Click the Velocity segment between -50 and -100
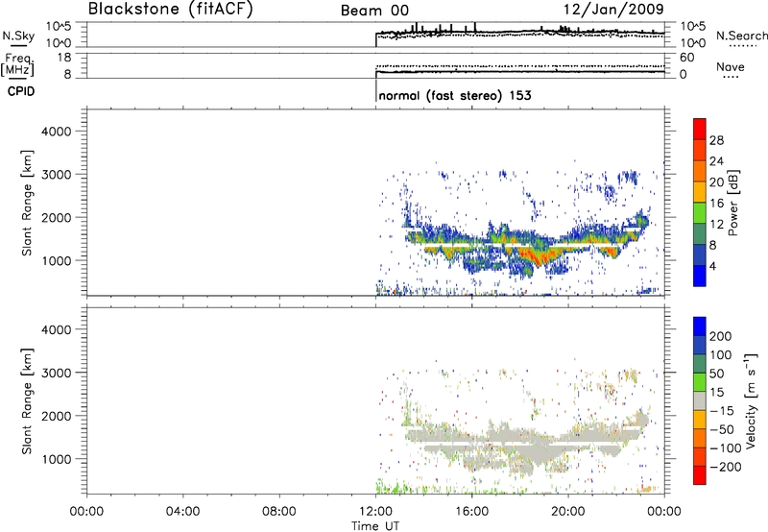768x532 pixels. point(700,438)
